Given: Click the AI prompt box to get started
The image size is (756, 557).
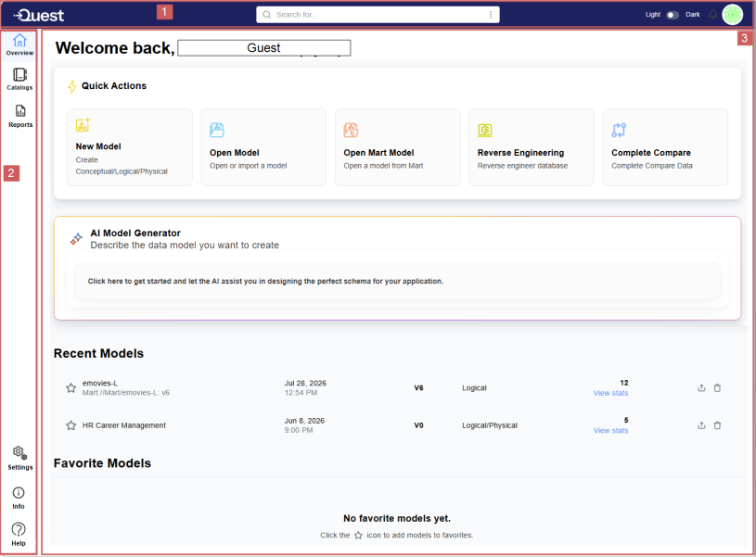Looking at the screenshot, I should point(397,281).
